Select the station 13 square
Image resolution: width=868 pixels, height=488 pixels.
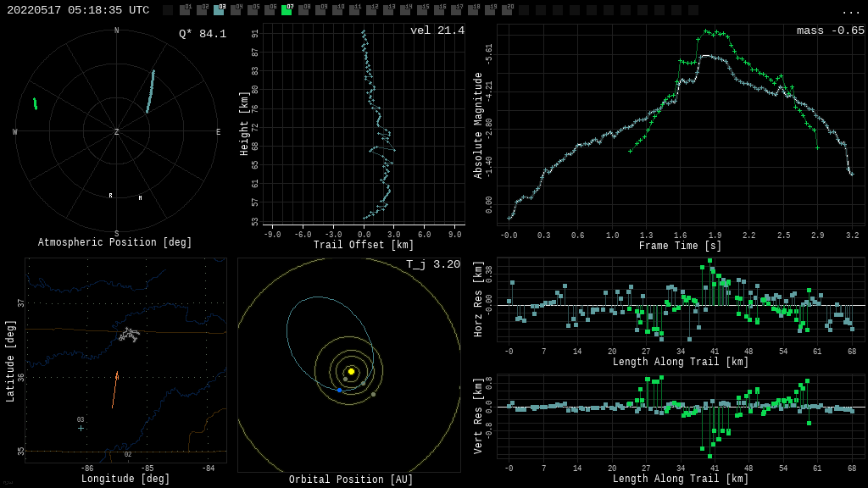tap(388, 10)
